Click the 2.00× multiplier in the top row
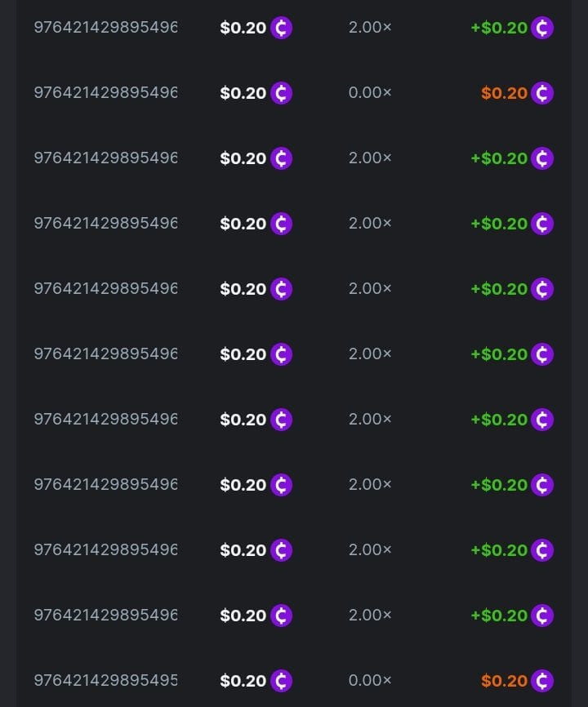 [370, 27]
